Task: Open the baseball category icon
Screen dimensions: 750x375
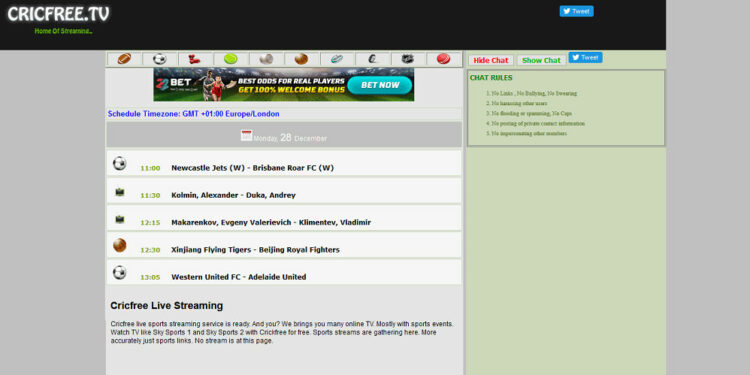Action: tap(266, 59)
